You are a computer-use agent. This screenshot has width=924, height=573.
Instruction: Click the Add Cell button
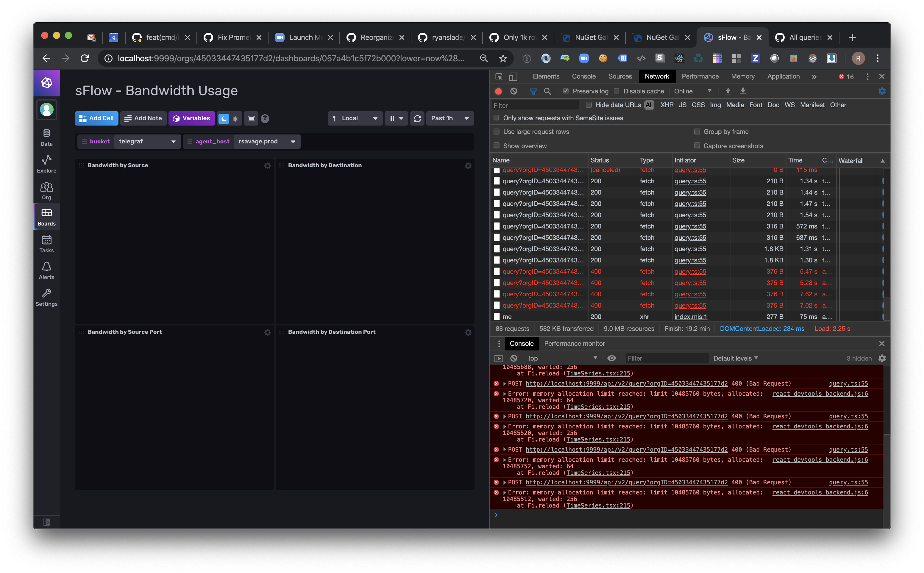tap(97, 118)
